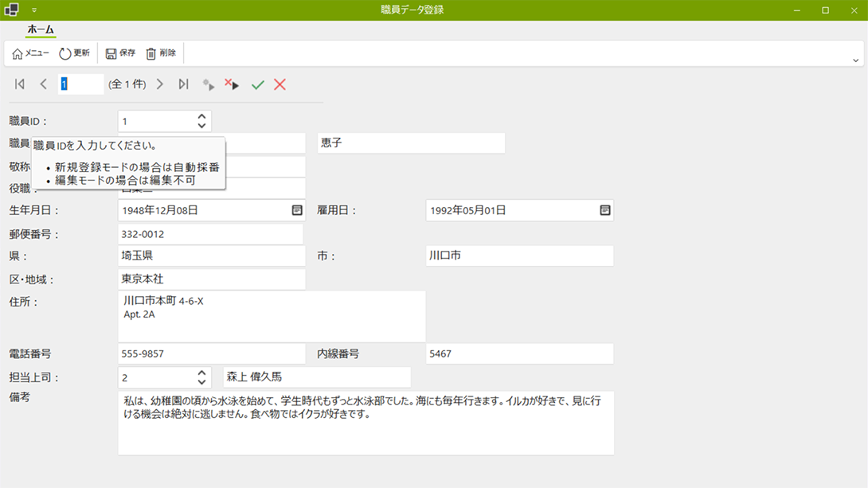Click the 内線番号 field 5467
The width and height of the screenshot is (868, 488).
520,353
